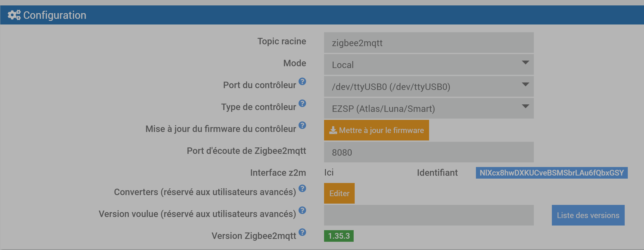This screenshot has width=644, height=250.
Task: Open Liste des versions
Action: [x=588, y=215]
